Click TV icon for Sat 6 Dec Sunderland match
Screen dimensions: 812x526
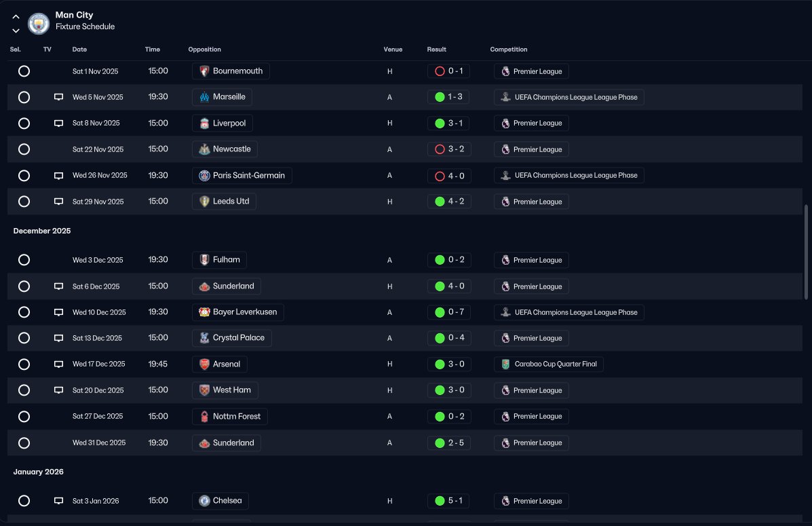[x=58, y=286]
